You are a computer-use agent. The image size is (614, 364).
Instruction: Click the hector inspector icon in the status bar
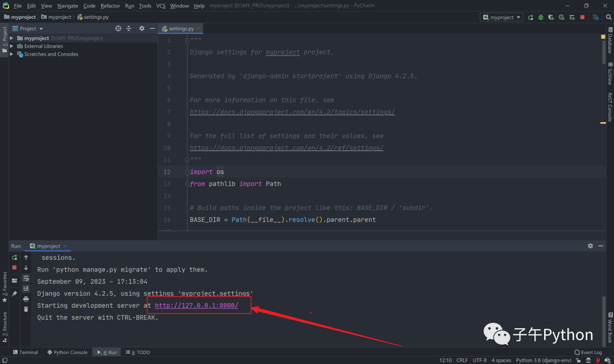588,361
